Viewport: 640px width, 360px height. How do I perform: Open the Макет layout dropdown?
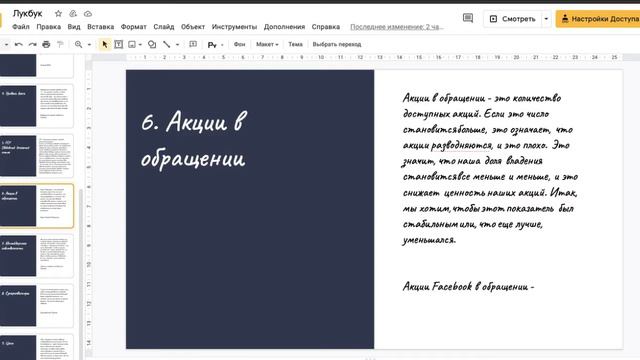pos(267,44)
